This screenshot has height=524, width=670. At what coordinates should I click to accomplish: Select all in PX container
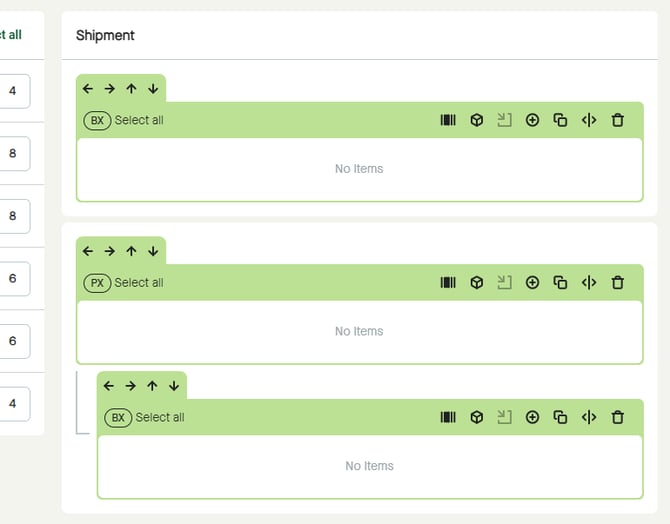139,283
